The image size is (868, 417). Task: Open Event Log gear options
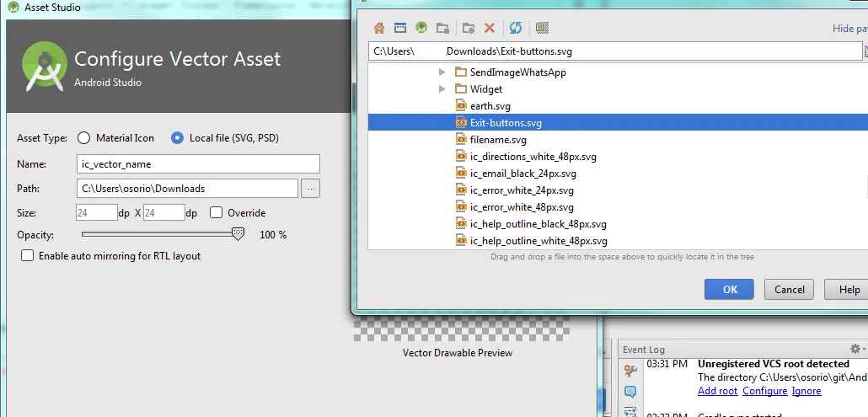pos(857,349)
